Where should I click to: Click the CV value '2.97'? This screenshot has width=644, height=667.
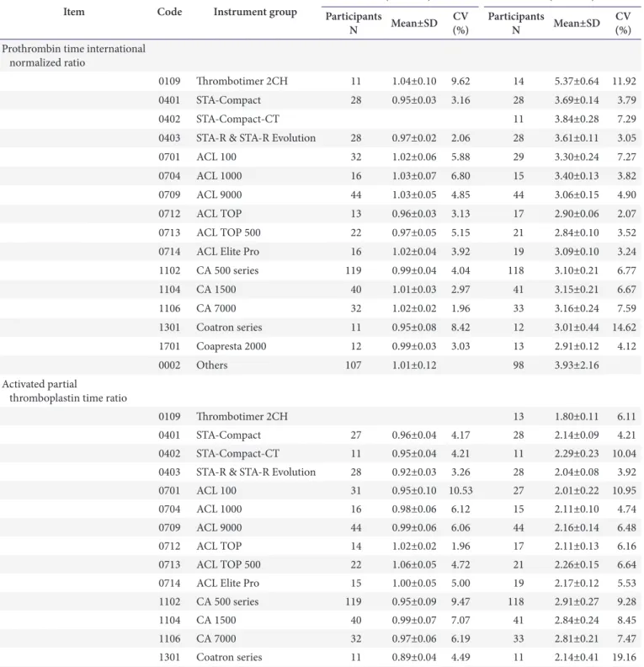click(460, 289)
